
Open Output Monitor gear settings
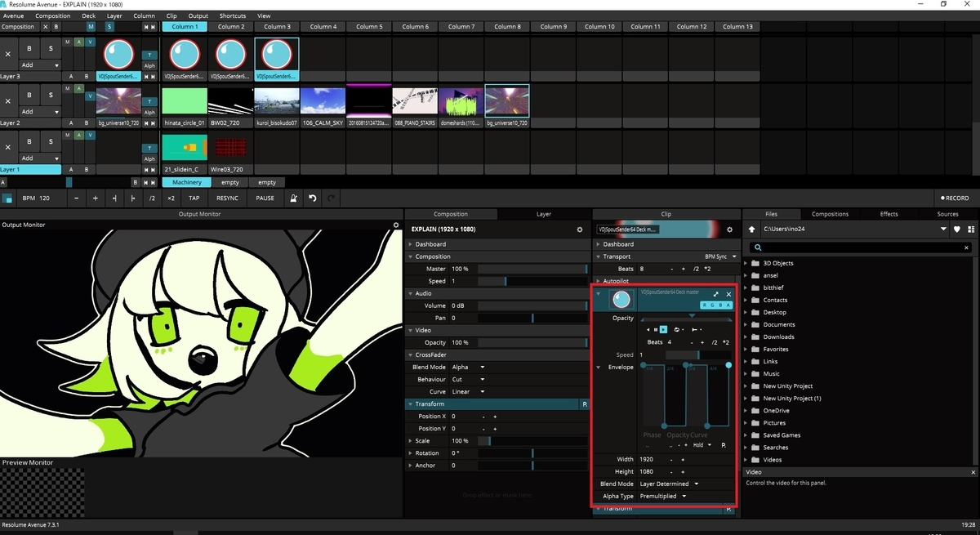[396, 225]
